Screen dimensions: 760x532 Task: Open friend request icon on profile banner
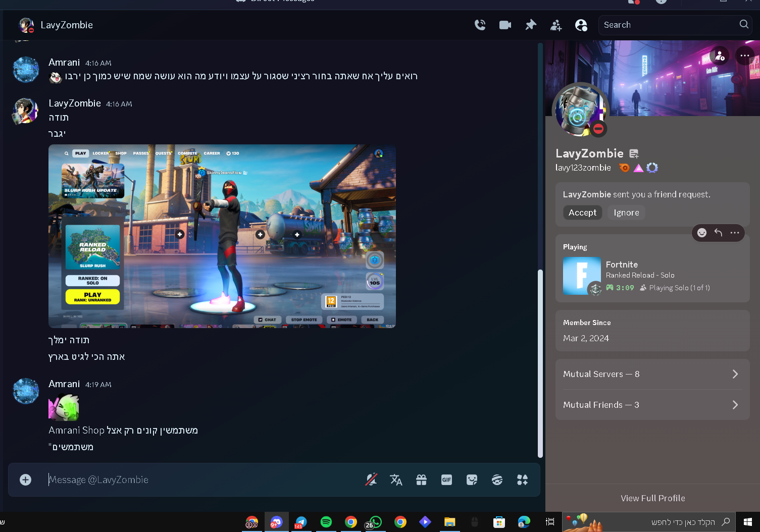click(x=720, y=56)
